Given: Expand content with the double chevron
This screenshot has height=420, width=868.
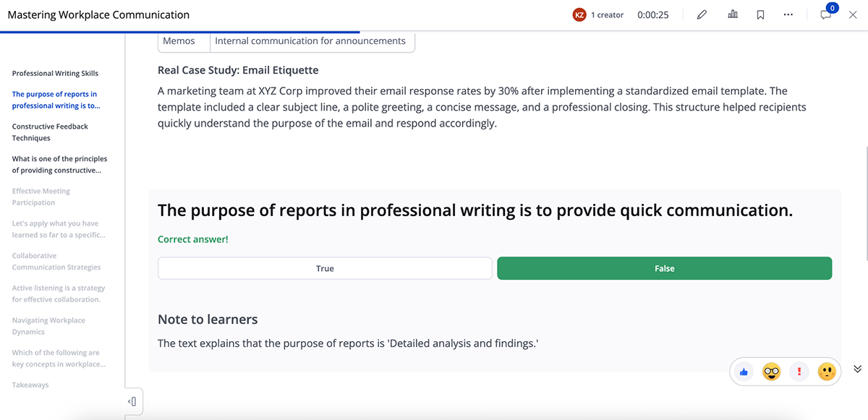Looking at the screenshot, I should [856, 368].
